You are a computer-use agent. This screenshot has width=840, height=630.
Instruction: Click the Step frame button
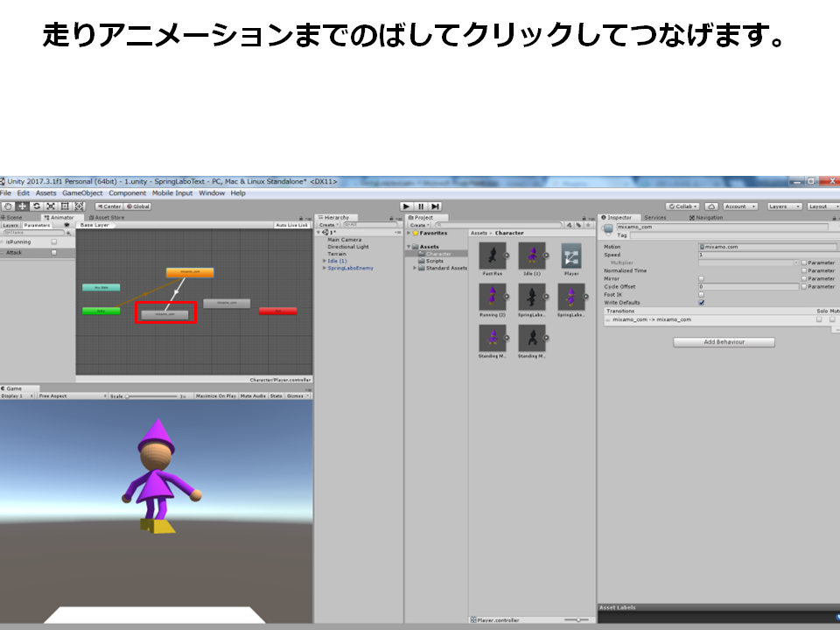(x=436, y=206)
